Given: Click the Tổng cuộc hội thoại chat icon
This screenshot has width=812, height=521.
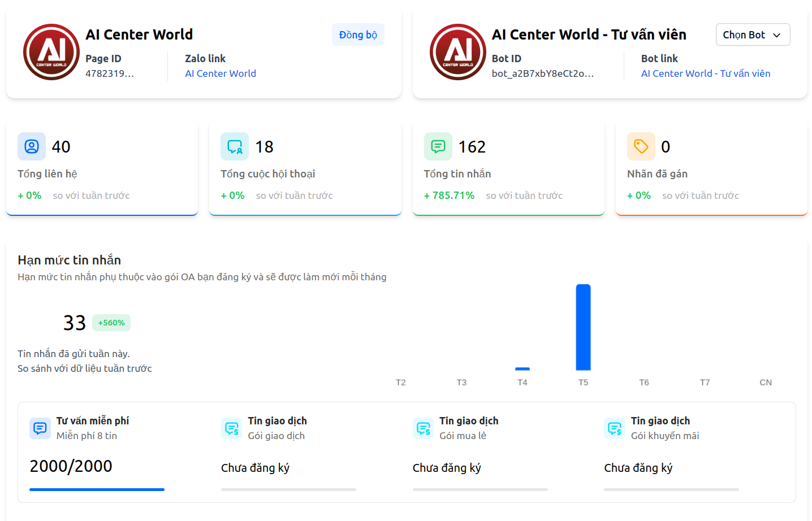Looking at the screenshot, I should pos(235,146).
